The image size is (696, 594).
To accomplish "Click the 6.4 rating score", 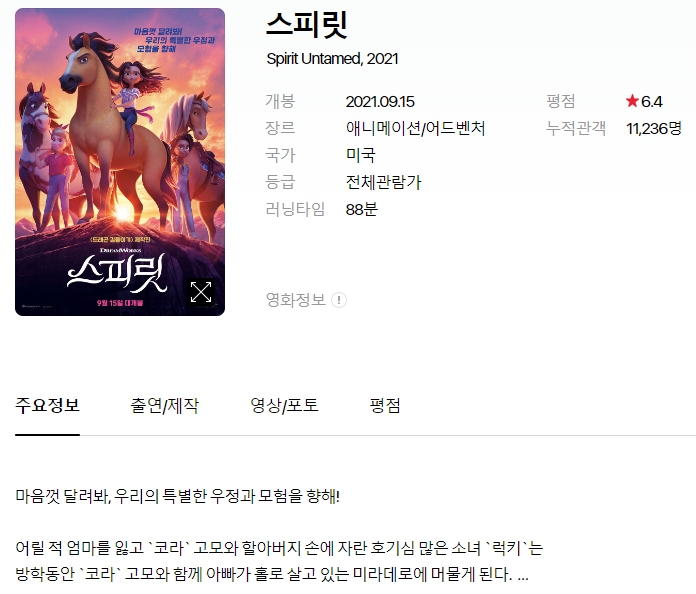I will click(x=652, y=102).
